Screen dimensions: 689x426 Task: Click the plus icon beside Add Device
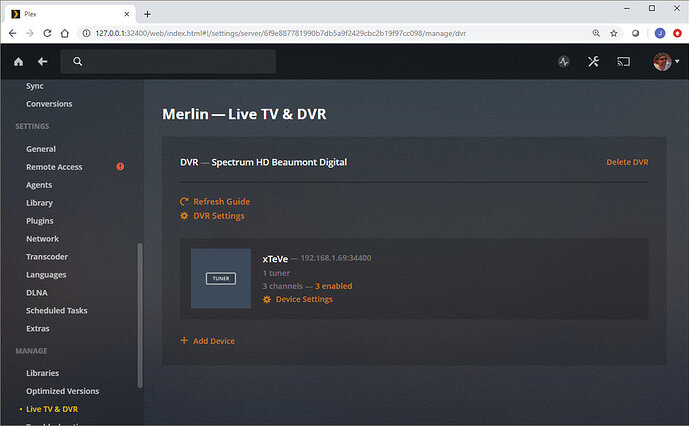pyautogui.click(x=184, y=340)
